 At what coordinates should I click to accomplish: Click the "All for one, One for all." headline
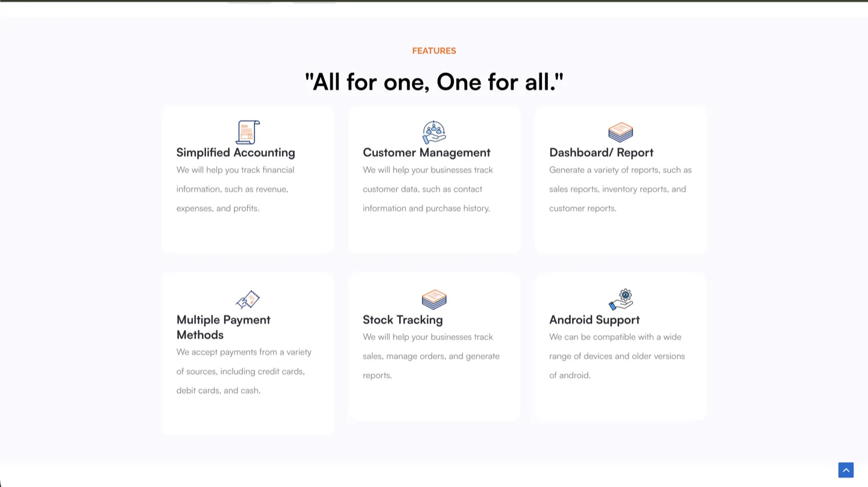click(434, 81)
